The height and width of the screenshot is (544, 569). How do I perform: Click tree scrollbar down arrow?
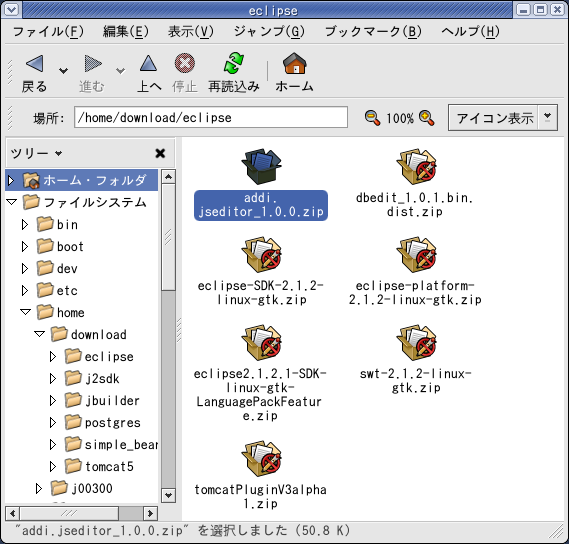pyautogui.click(x=168, y=495)
